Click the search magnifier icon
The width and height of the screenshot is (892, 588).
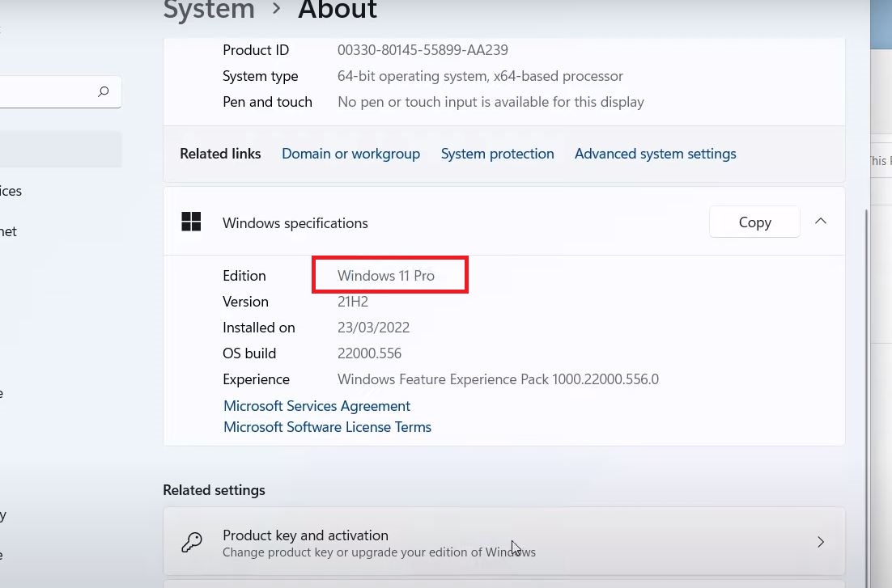[103, 92]
